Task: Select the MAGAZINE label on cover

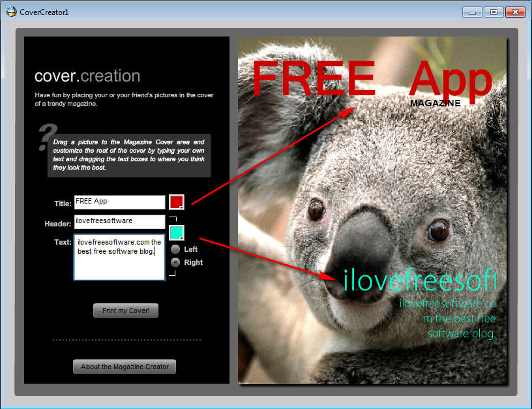Action: 436,103
